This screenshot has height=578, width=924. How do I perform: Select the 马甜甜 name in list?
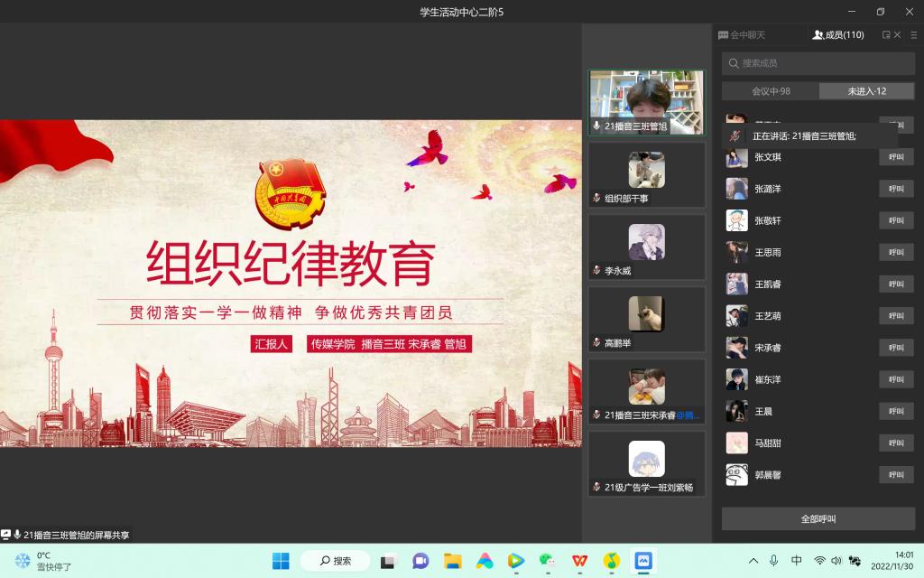[768, 443]
